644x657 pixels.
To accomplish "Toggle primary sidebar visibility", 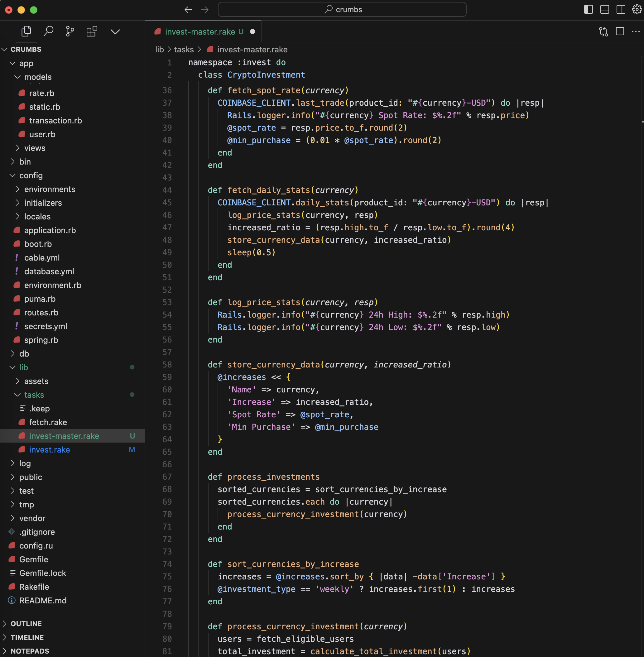I will click(588, 9).
